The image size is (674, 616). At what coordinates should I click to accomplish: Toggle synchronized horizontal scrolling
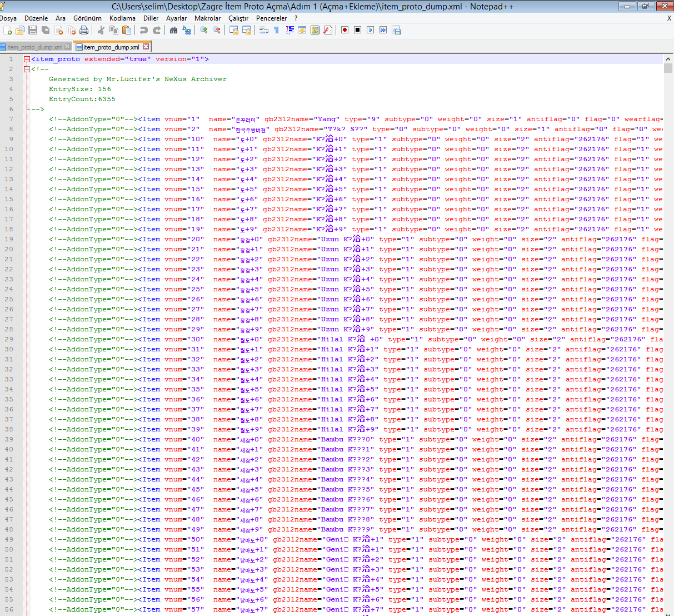(247, 30)
